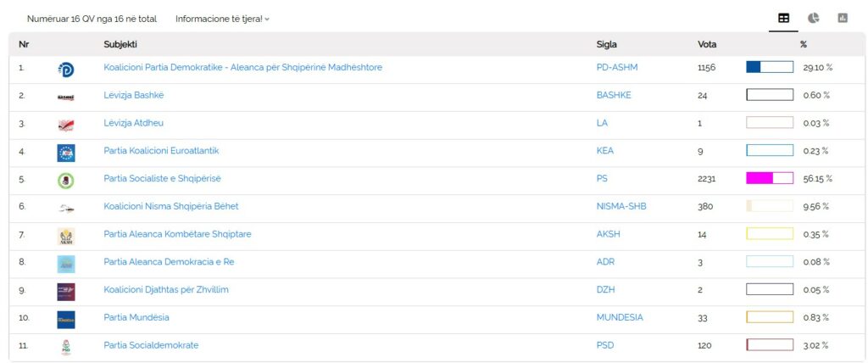The width and height of the screenshot is (868, 363).
Task: Click the Partia Mundësia logo
Action: pyautogui.click(x=66, y=319)
